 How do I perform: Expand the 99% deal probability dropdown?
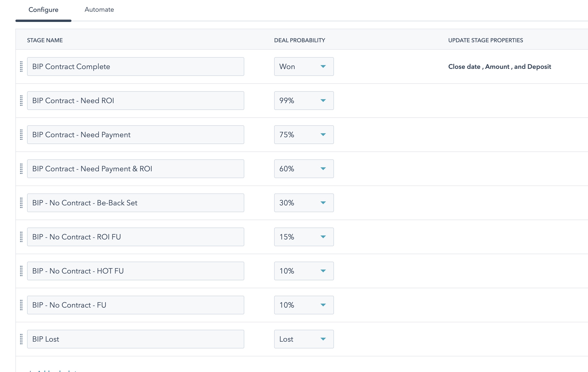304,100
